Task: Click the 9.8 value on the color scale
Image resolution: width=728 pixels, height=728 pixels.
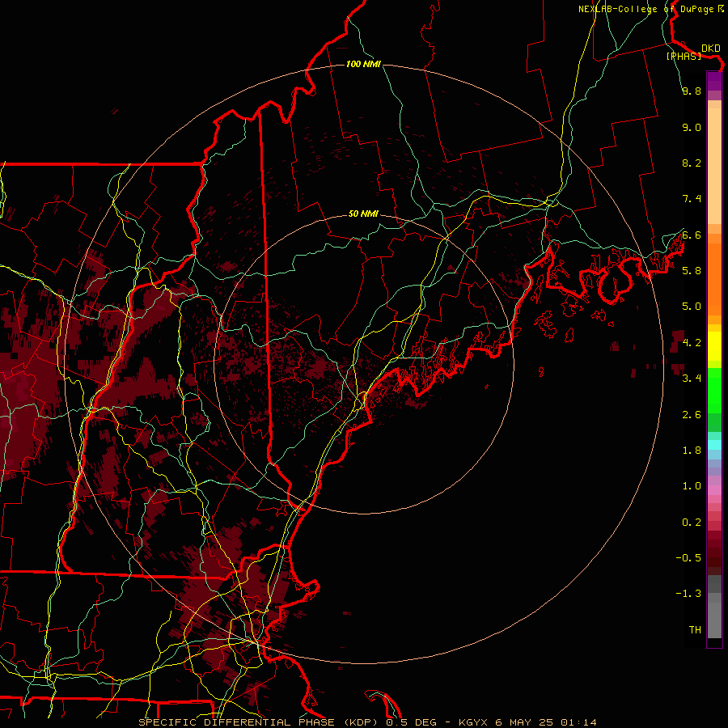Action: [x=692, y=91]
